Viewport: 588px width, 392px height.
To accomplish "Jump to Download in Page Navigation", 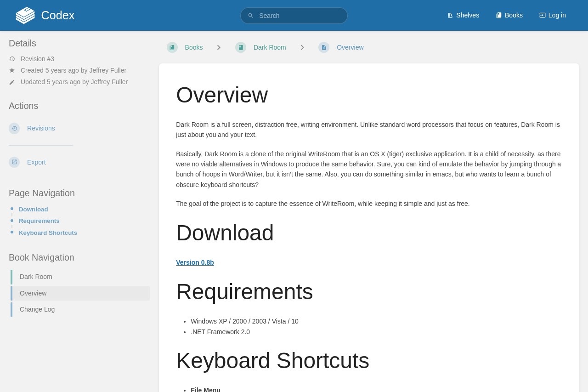I will point(33,209).
